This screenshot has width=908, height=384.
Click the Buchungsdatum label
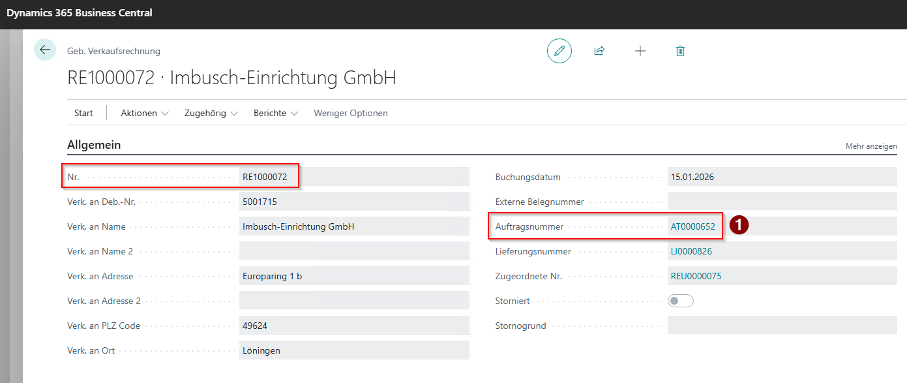(x=528, y=177)
